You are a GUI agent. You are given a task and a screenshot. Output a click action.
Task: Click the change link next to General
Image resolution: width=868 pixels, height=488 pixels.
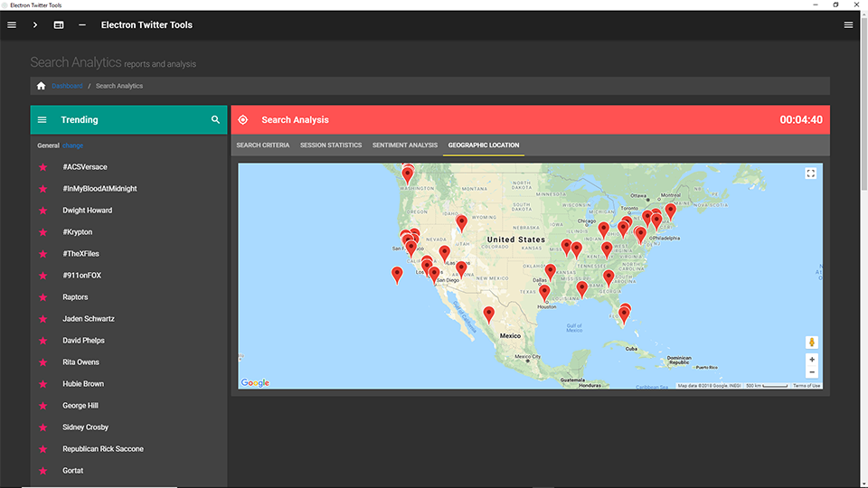(72, 145)
